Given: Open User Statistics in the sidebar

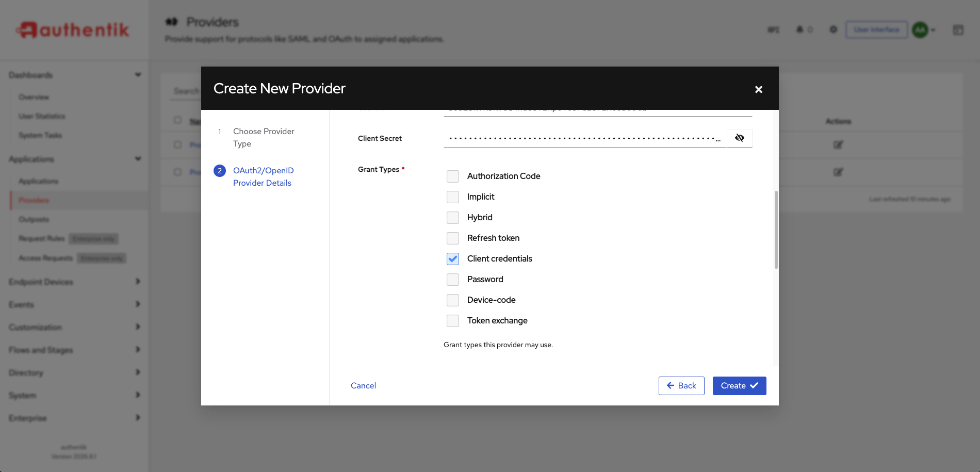Looking at the screenshot, I should click(x=42, y=116).
